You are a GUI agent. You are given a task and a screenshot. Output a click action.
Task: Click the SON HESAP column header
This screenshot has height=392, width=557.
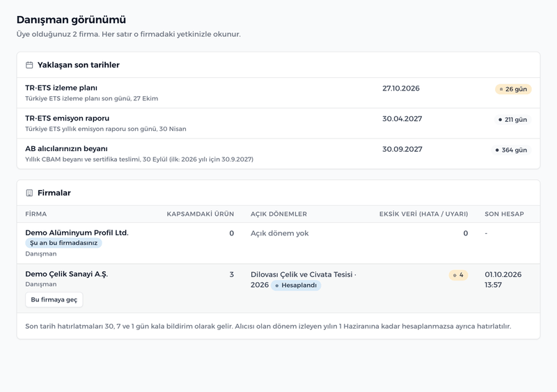coord(504,214)
